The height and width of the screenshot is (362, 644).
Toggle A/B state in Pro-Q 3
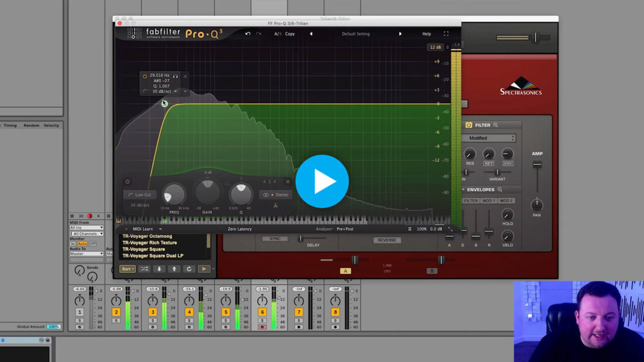pos(278,34)
